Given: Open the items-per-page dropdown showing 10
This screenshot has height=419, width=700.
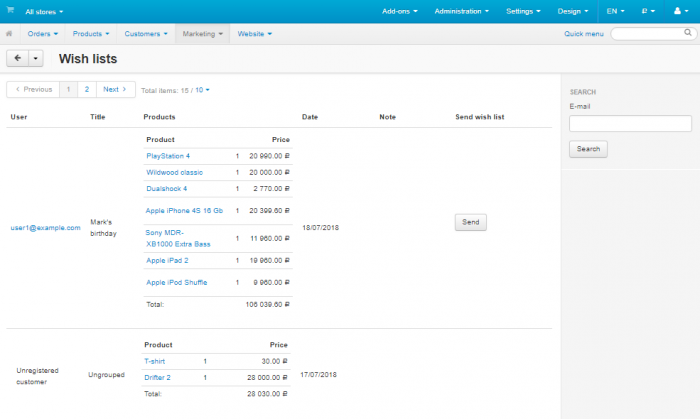Looking at the screenshot, I should [202, 90].
